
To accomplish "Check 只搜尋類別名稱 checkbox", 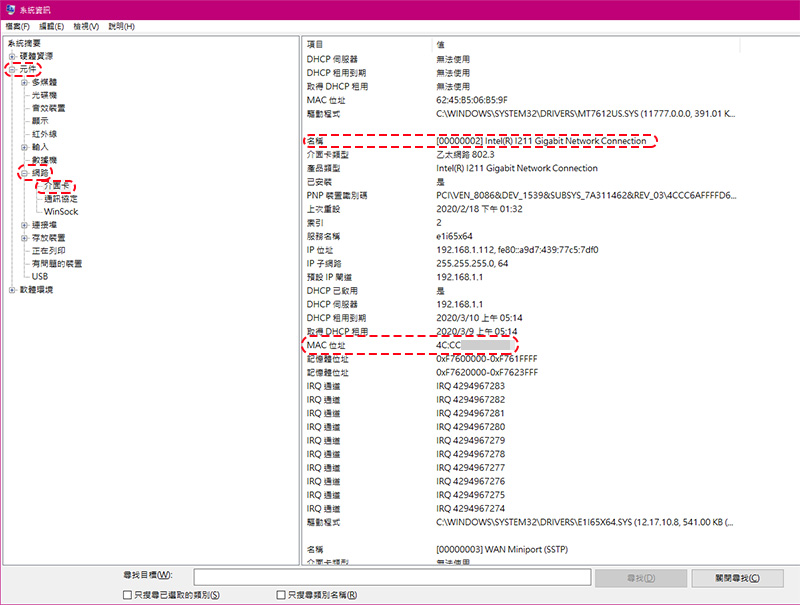I will 281,595.
